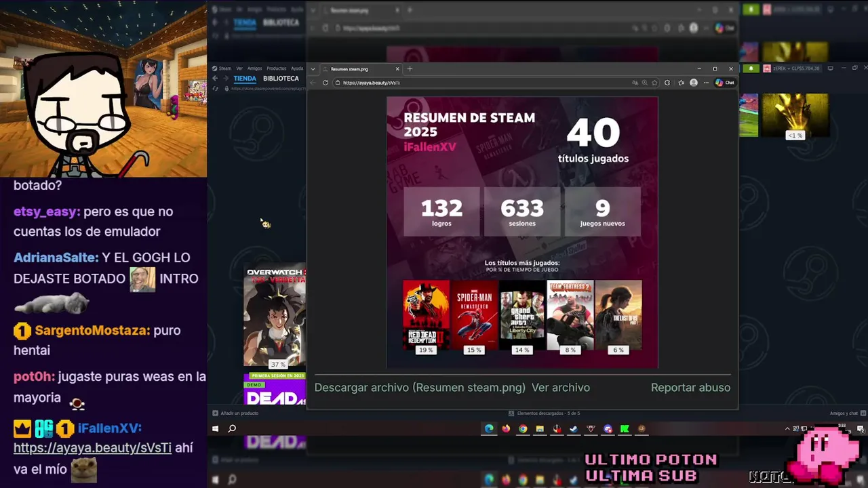Open a new tab with the plus icon
The width and height of the screenshot is (868, 488).
(410, 68)
